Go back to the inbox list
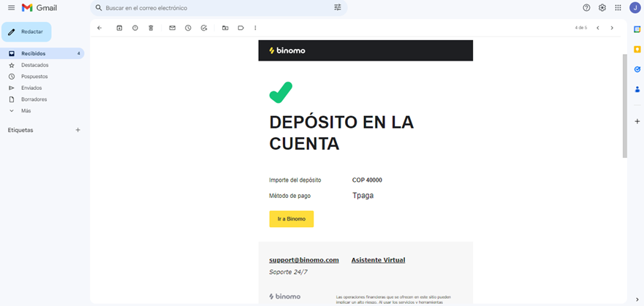Image resolution: width=644 pixels, height=306 pixels. [99, 28]
